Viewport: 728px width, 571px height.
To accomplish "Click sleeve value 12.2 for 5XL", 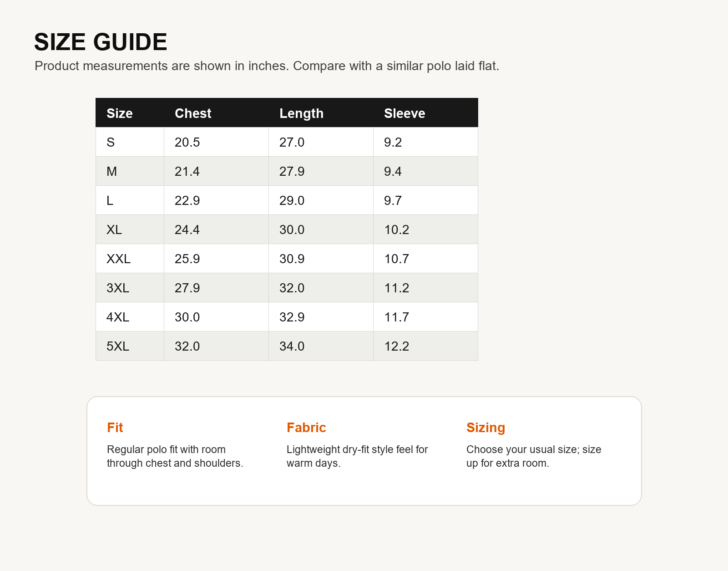I will 397,346.
